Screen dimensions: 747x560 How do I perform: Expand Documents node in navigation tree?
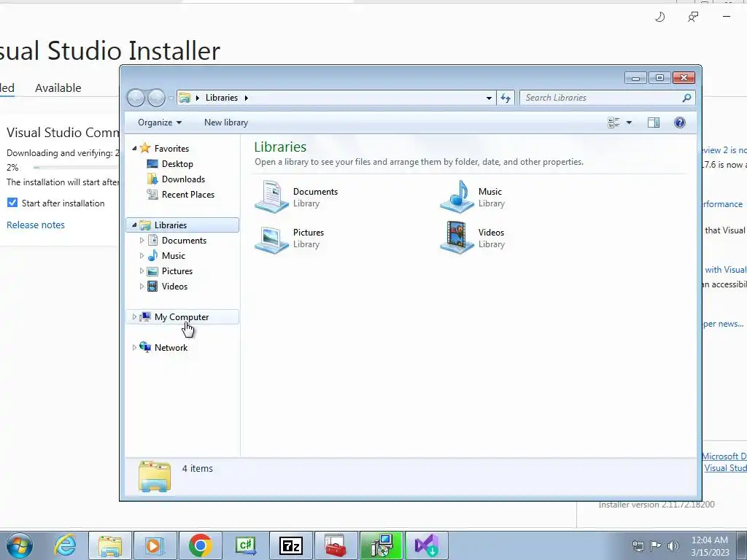click(x=142, y=241)
